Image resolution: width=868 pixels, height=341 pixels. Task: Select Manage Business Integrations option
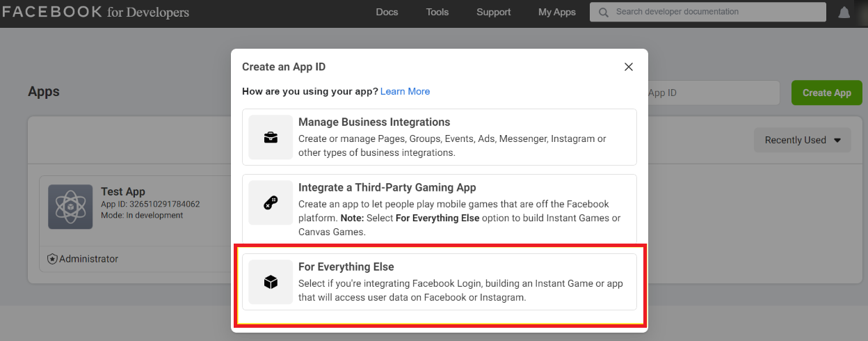(440, 137)
